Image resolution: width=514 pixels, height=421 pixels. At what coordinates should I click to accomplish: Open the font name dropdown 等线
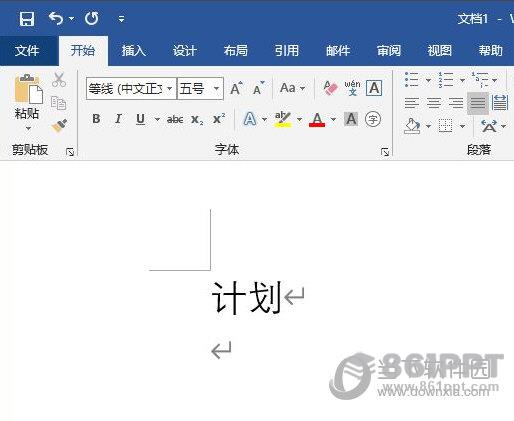click(x=131, y=89)
